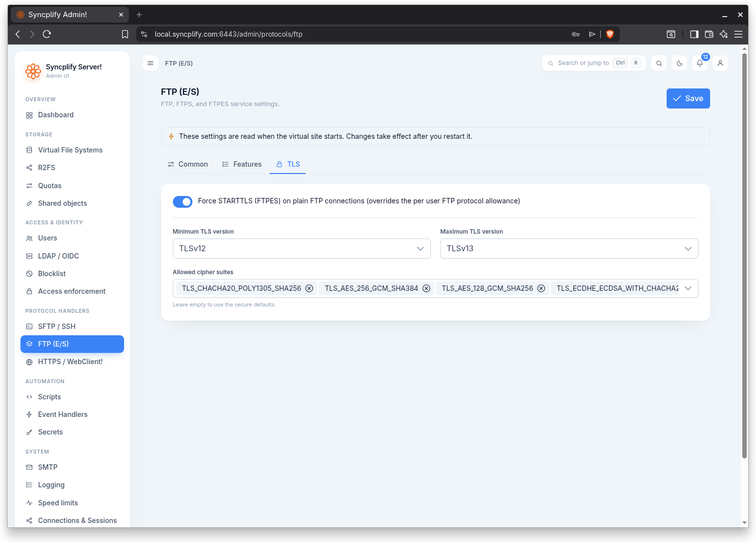
Task: Click the browser bookmark icon
Action: (125, 34)
